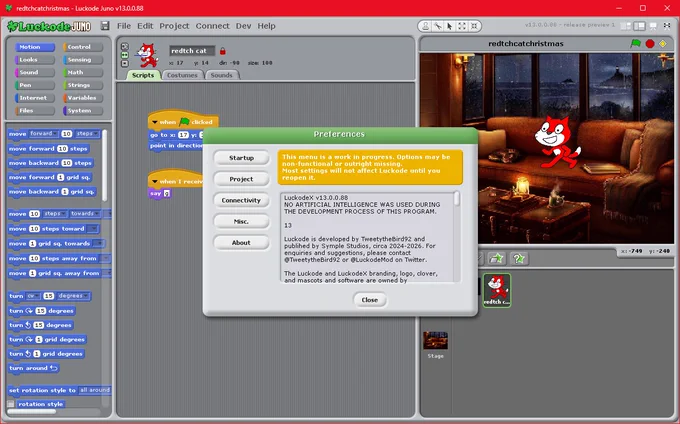Viewport: 680px width, 424px height.
Task: Open Misc. section in Preferences
Action: (242, 222)
